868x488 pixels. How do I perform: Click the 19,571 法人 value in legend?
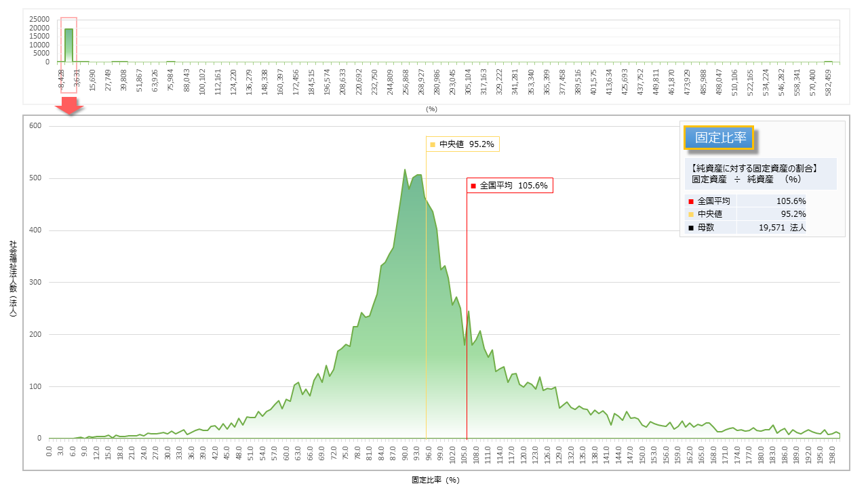point(783,228)
